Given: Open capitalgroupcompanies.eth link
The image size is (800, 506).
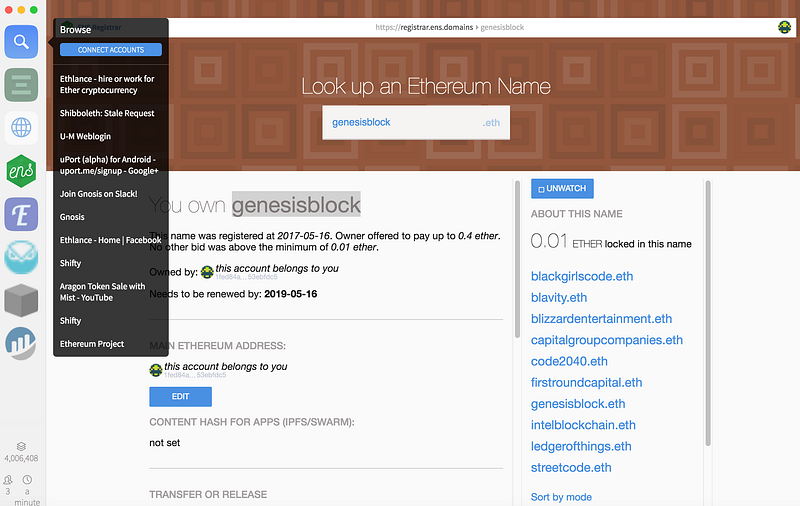Looking at the screenshot, I should [607, 340].
